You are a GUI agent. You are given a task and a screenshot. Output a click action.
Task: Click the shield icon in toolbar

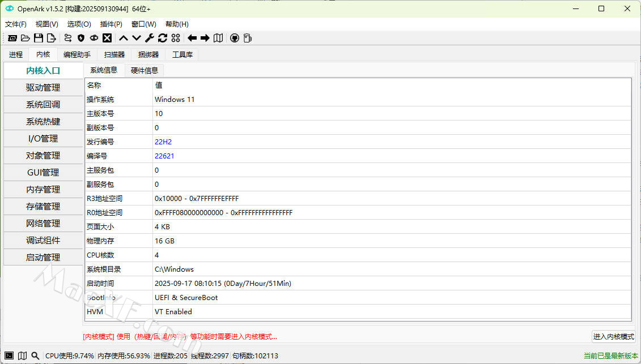[81, 38]
